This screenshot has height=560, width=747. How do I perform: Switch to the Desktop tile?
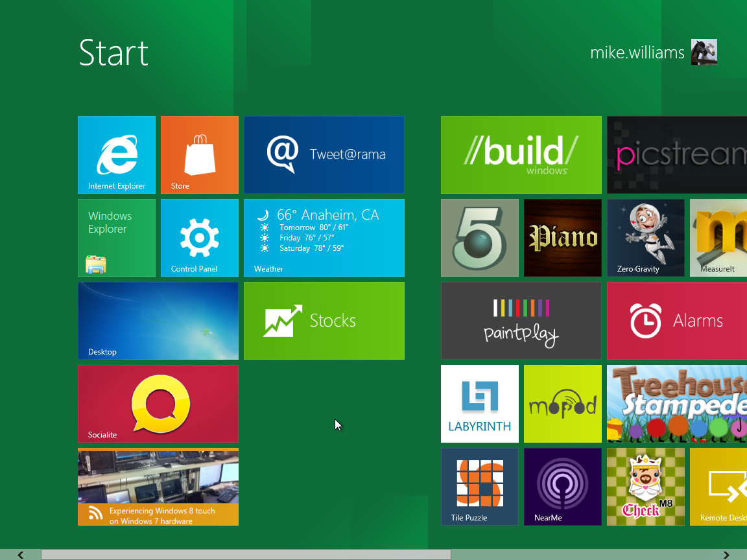click(158, 321)
